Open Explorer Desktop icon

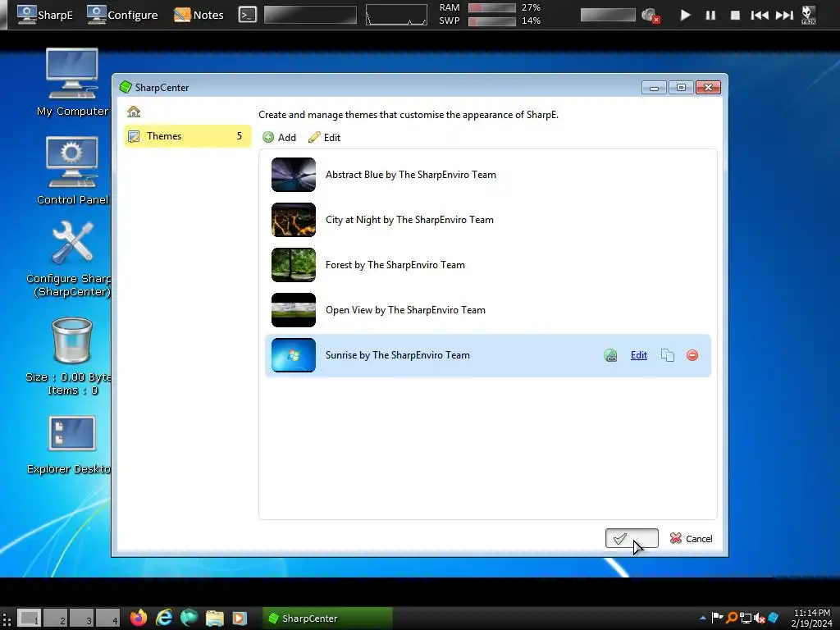71,445
